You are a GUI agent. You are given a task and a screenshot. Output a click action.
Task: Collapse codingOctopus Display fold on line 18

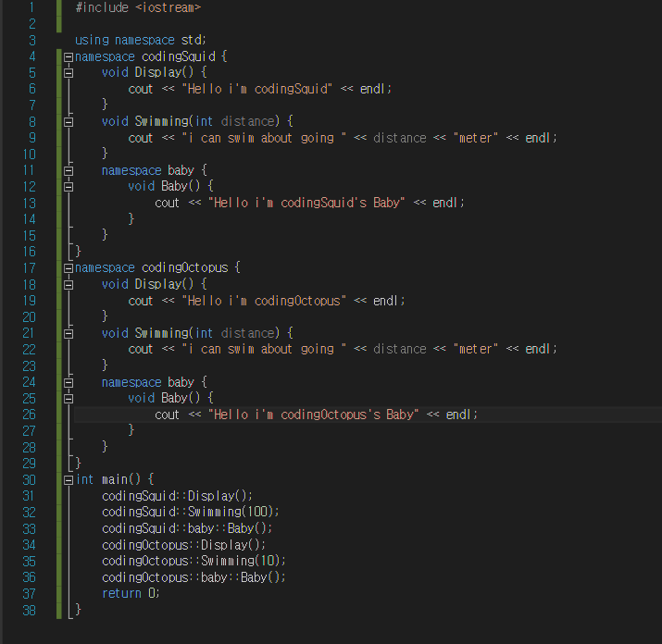coord(69,285)
